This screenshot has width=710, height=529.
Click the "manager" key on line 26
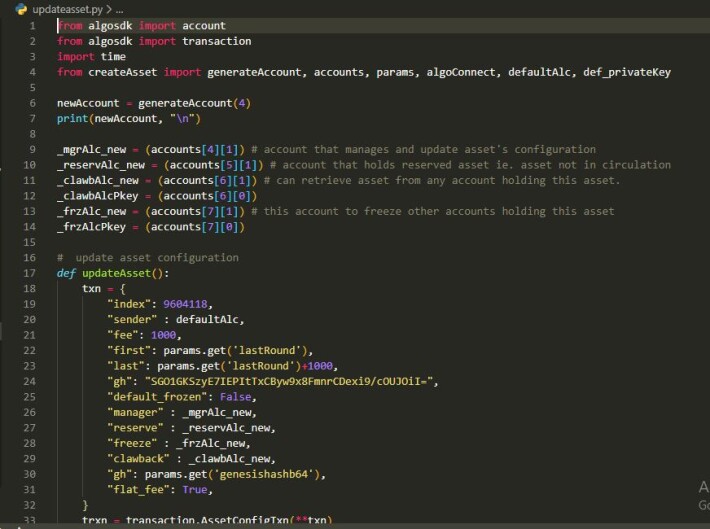[135, 412]
